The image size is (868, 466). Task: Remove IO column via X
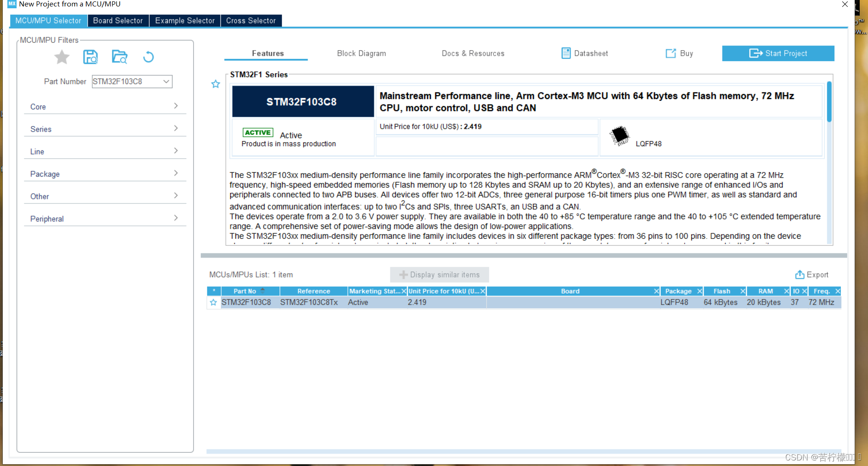click(804, 291)
